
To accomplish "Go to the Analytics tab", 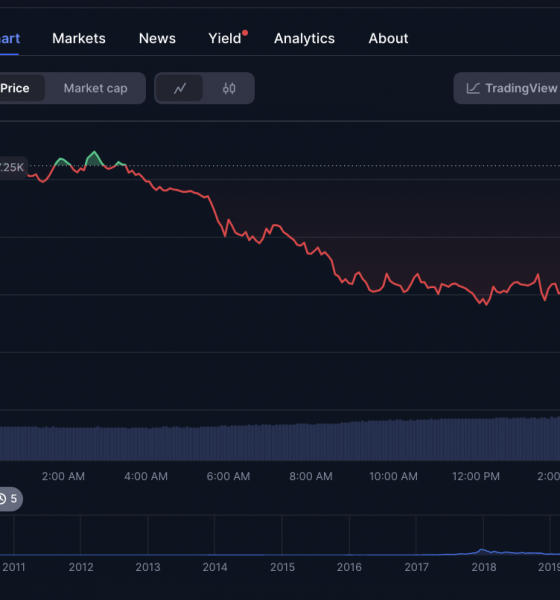I will [304, 39].
